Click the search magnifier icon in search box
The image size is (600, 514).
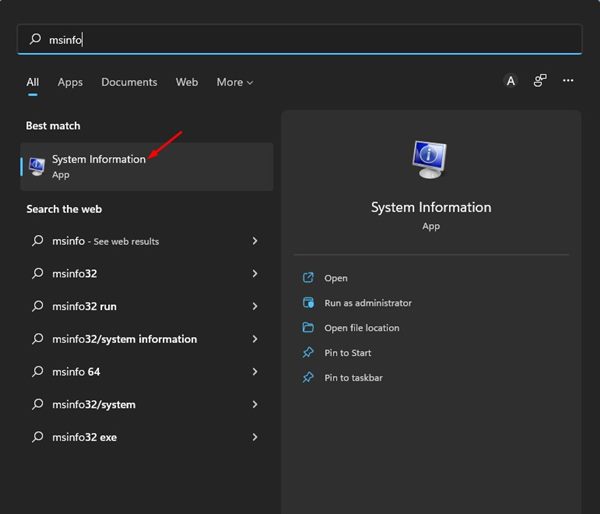(35, 39)
